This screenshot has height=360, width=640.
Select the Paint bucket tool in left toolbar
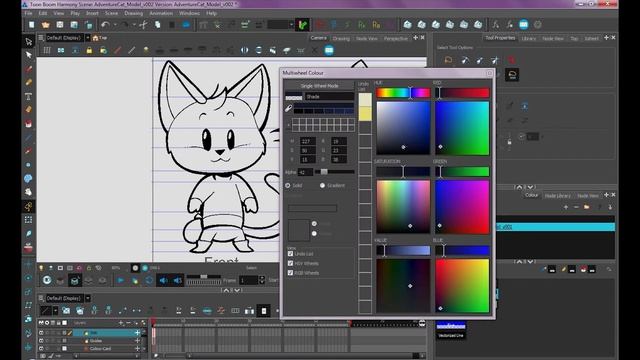pos(28,123)
